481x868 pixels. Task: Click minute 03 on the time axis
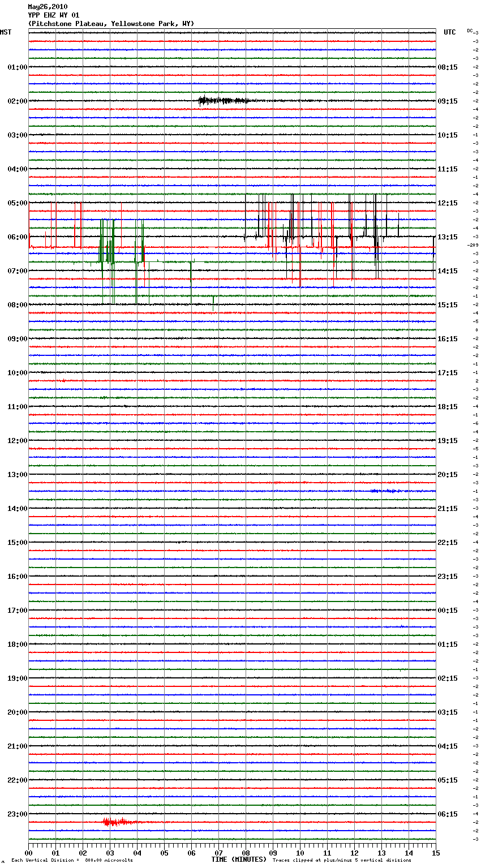click(110, 853)
